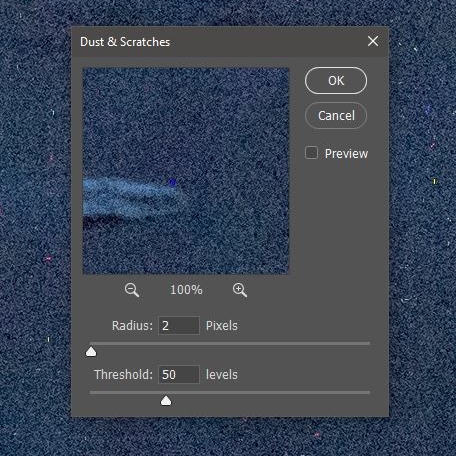Click the Radius label
This screenshot has width=456, height=456.
tap(132, 326)
